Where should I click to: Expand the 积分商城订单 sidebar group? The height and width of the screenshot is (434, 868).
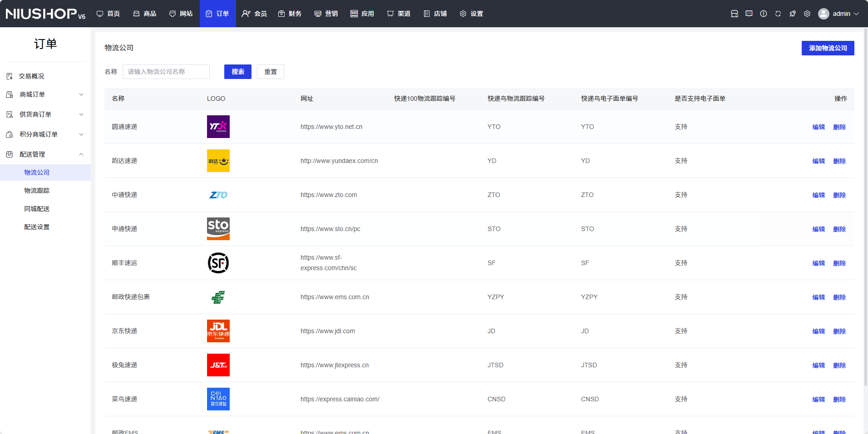pyautogui.click(x=45, y=134)
